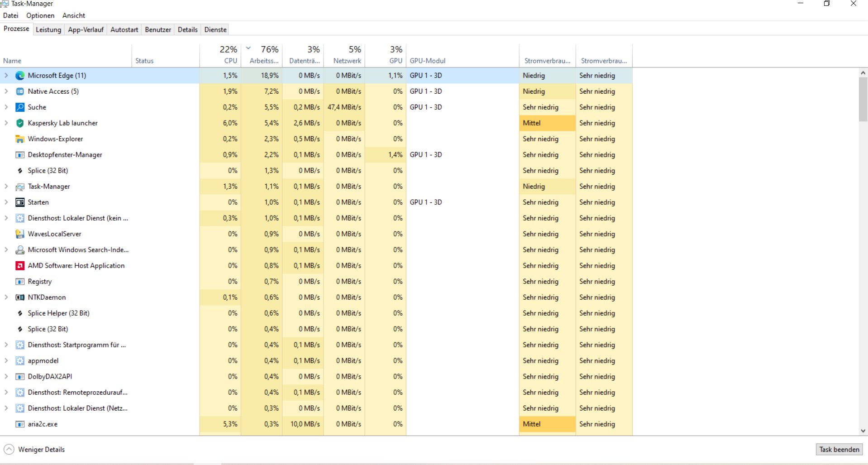The height and width of the screenshot is (465, 868).
Task: Sort by the Name column header
Action: coord(66,55)
